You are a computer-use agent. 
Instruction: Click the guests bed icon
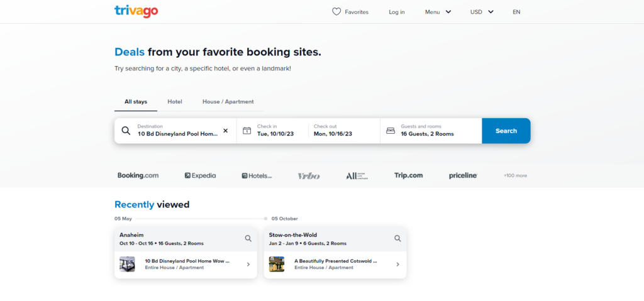pos(391,131)
